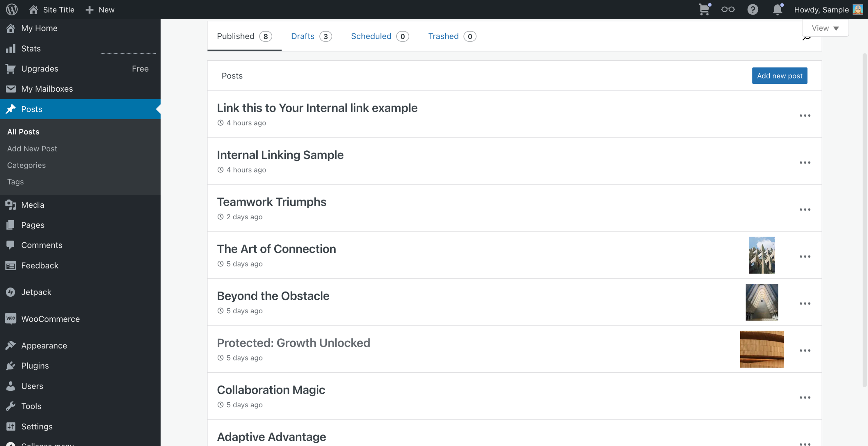Expand the View dropdown
This screenshot has width=868, height=446.
click(825, 28)
